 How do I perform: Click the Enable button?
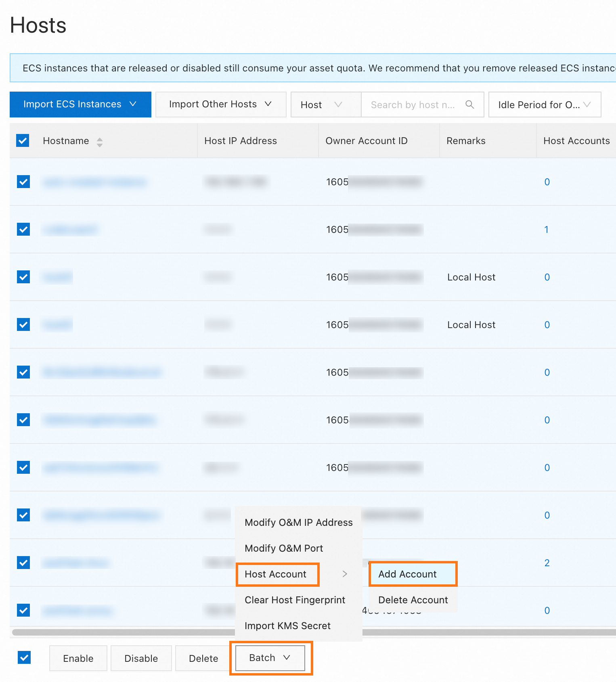(78, 658)
